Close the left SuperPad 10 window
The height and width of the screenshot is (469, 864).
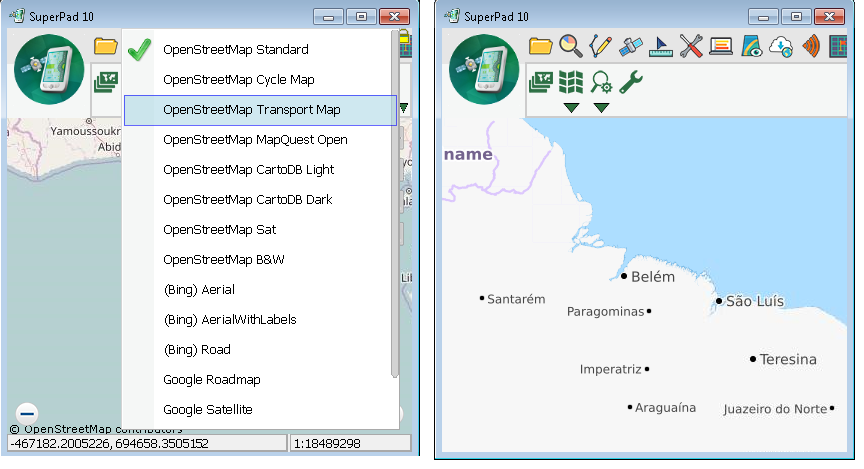tap(395, 17)
